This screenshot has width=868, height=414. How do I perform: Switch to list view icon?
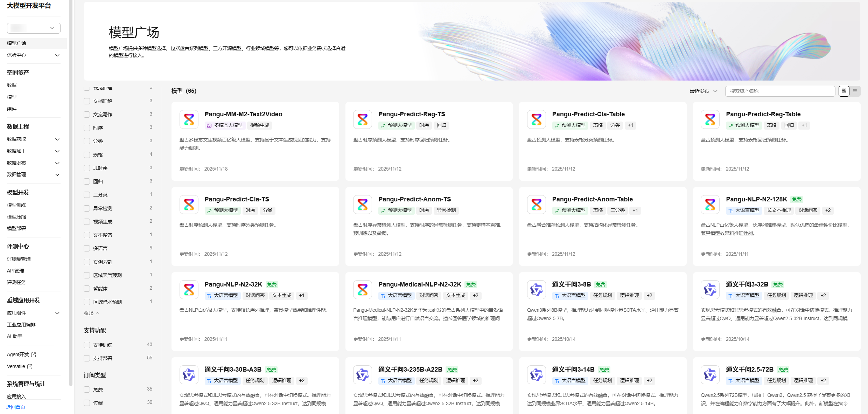(855, 91)
